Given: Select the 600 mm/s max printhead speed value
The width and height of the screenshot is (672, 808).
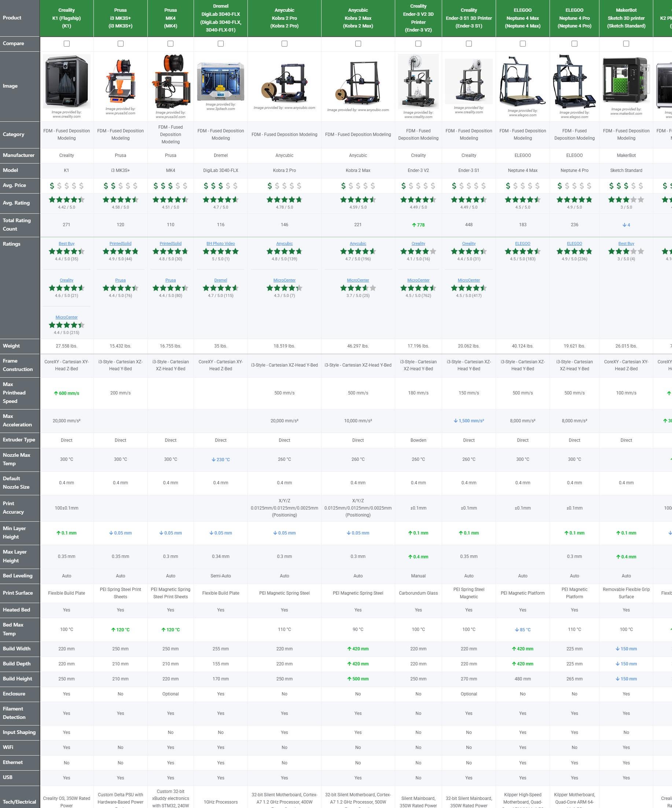Looking at the screenshot, I should click(67, 393).
